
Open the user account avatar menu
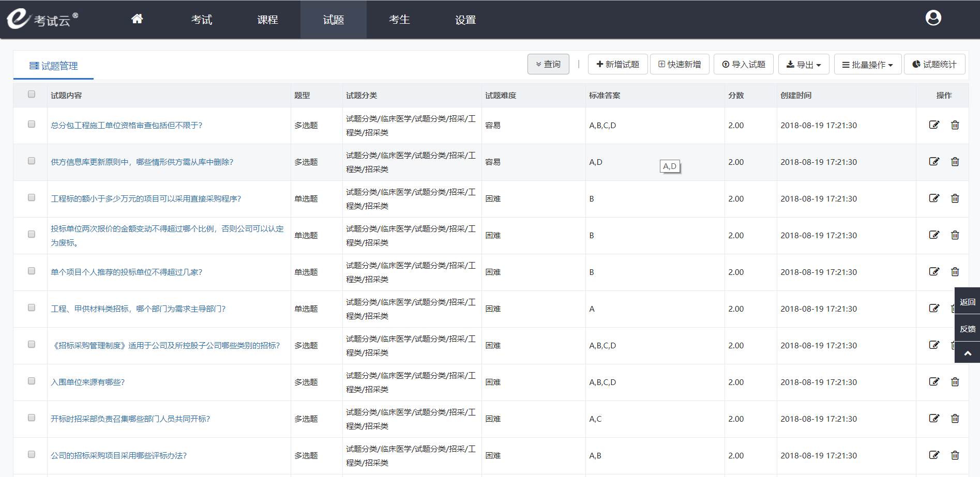[x=933, y=18]
